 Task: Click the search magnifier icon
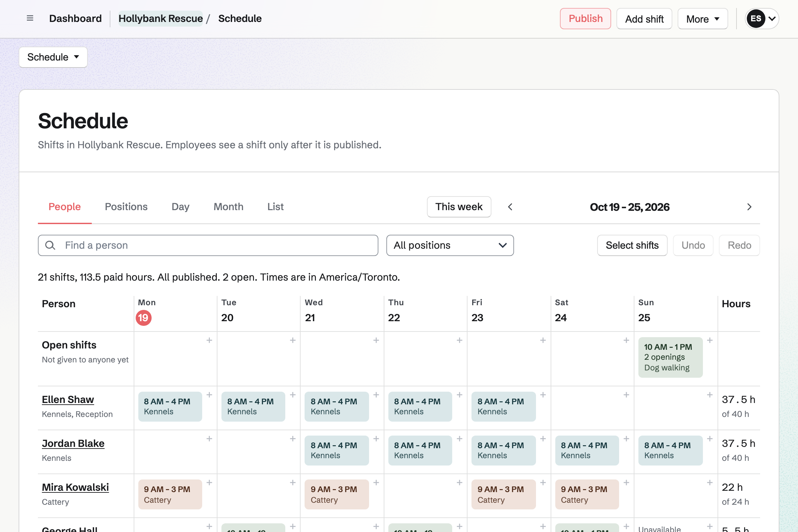[50, 245]
